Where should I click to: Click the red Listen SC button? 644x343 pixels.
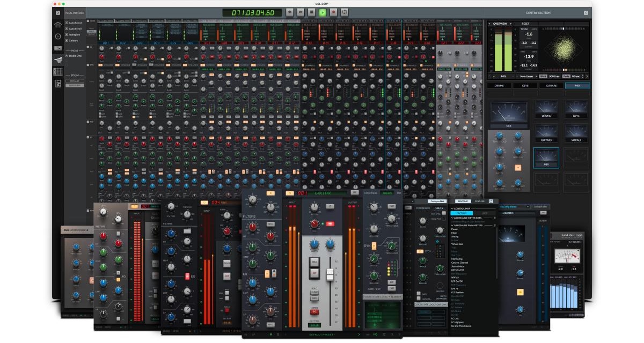(316, 311)
